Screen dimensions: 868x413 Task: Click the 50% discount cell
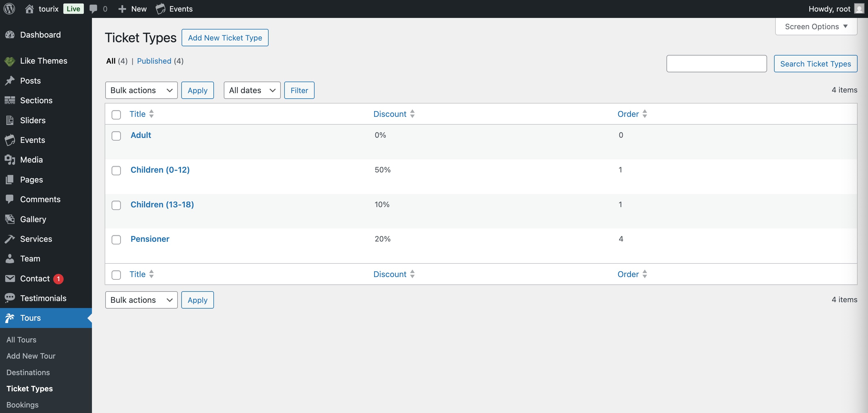click(x=383, y=169)
